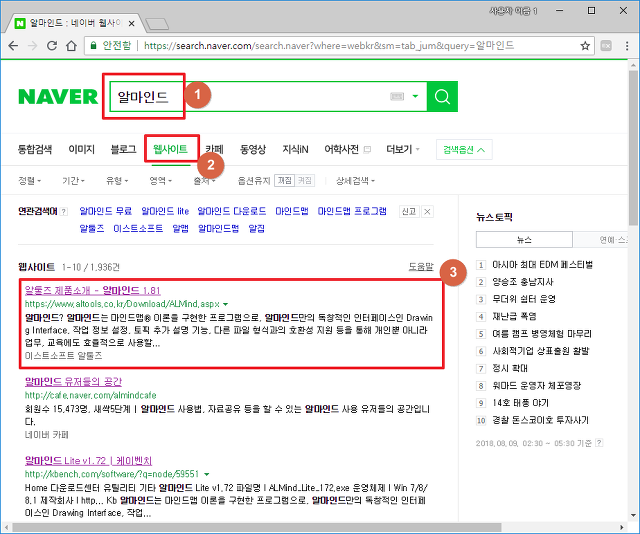Click the 연관검색어 help question icon
Image resolution: width=640 pixels, height=534 pixels.
click(x=64, y=211)
